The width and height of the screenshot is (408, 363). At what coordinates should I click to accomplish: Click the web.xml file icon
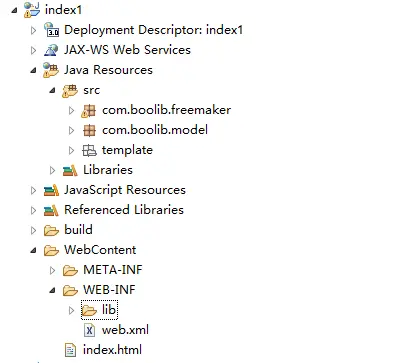(x=89, y=330)
